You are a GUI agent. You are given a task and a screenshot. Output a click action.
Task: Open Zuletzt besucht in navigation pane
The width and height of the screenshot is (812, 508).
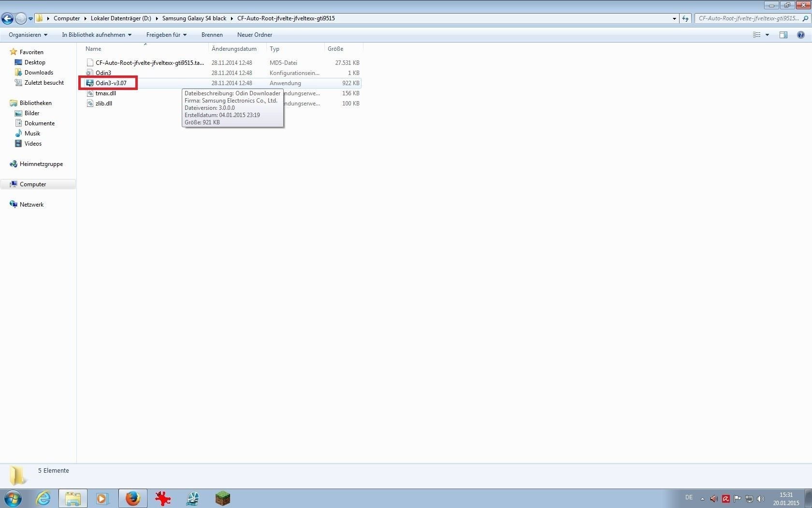point(44,83)
